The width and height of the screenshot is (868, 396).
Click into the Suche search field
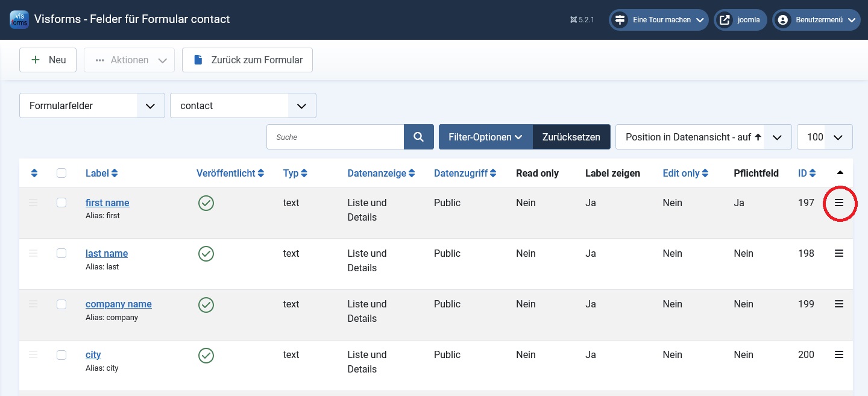[335, 137]
